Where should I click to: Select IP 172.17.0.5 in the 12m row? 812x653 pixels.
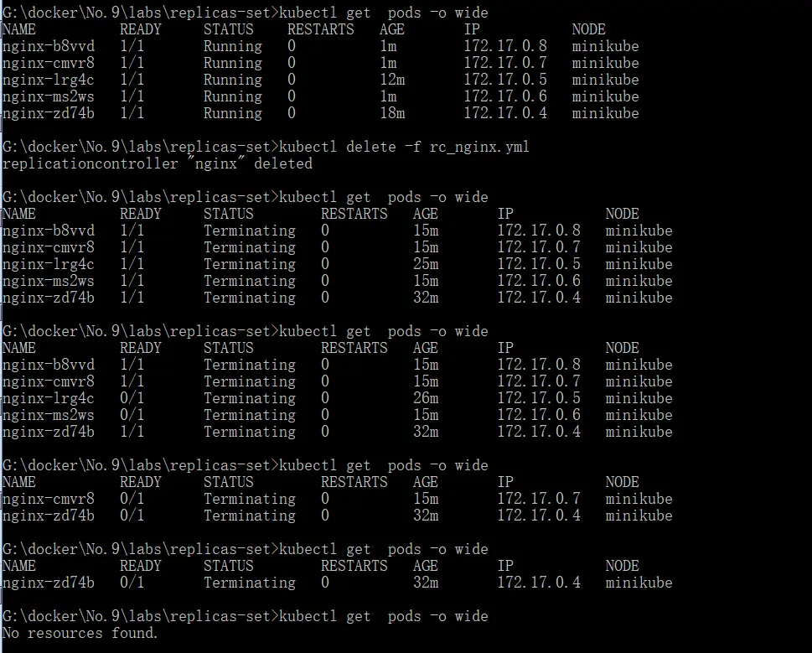[x=505, y=80]
